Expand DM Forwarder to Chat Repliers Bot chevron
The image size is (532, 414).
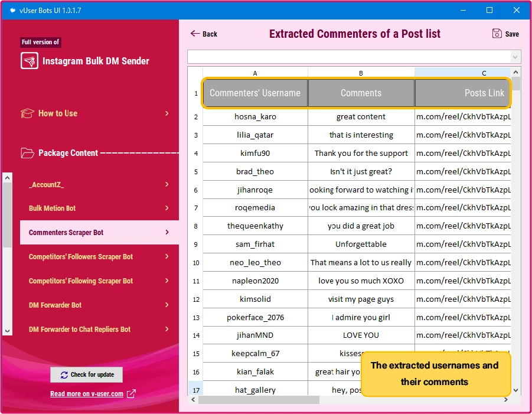[x=167, y=329]
